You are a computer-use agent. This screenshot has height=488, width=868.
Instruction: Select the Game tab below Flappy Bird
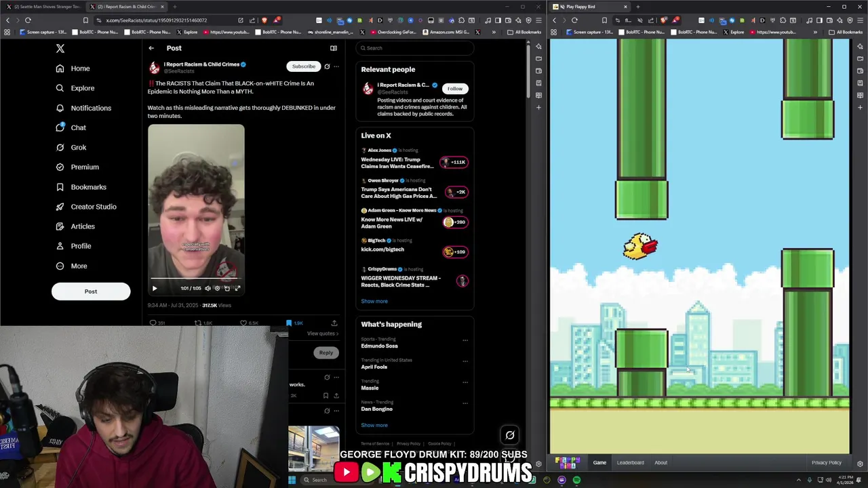click(599, 462)
